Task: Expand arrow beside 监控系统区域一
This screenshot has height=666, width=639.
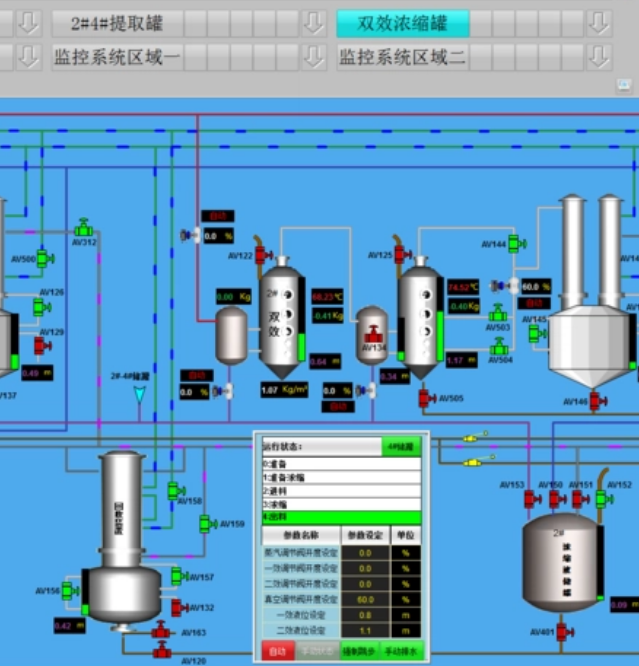Action: (x=314, y=56)
